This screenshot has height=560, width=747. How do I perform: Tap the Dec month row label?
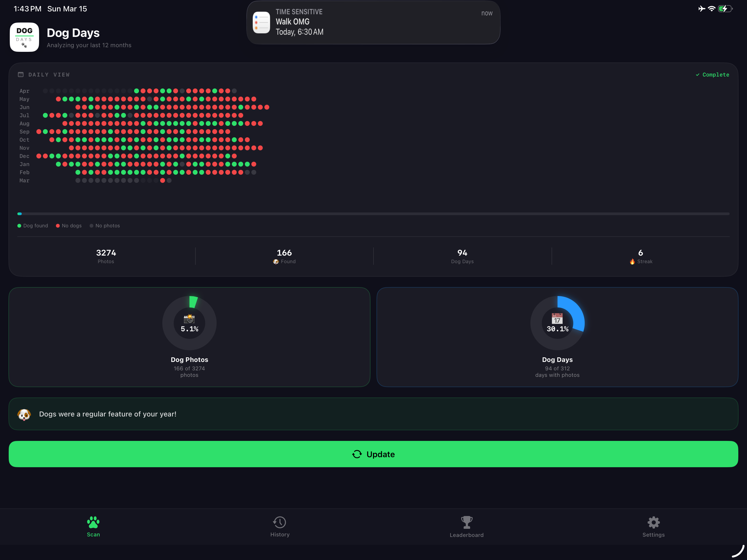pos(24,156)
